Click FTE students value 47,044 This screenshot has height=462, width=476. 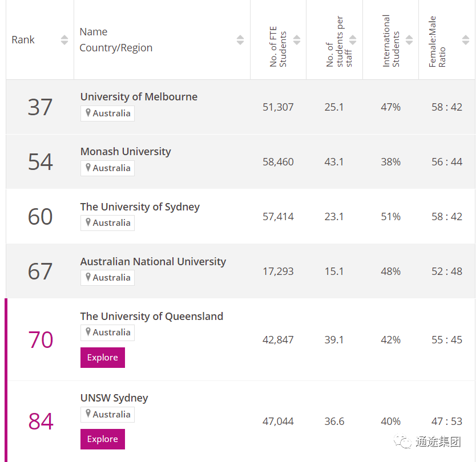278,422
